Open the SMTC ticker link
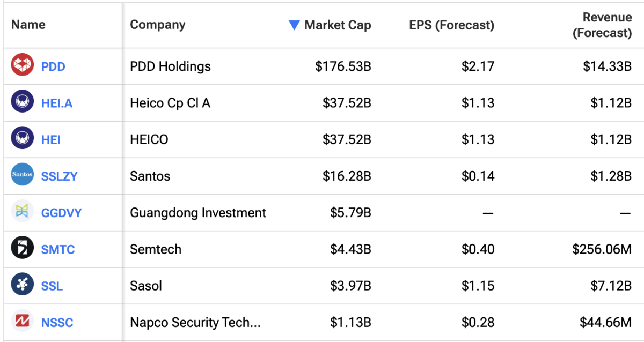 click(x=57, y=249)
